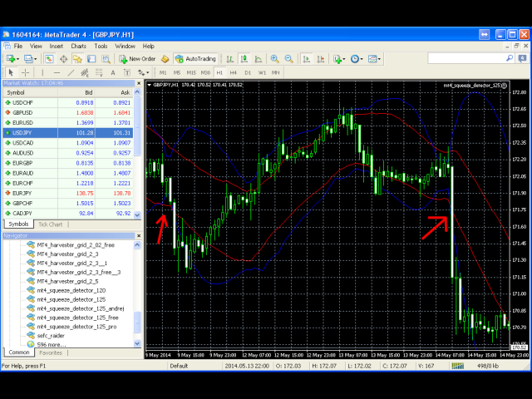Close the Market Watch panel

pyautogui.click(x=138, y=83)
